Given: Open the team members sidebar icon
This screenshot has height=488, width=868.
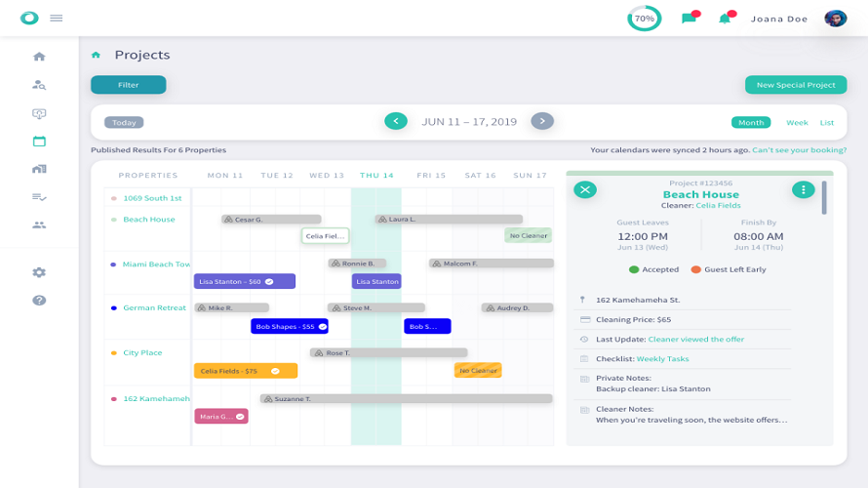Looking at the screenshot, I should coord(39,224).
